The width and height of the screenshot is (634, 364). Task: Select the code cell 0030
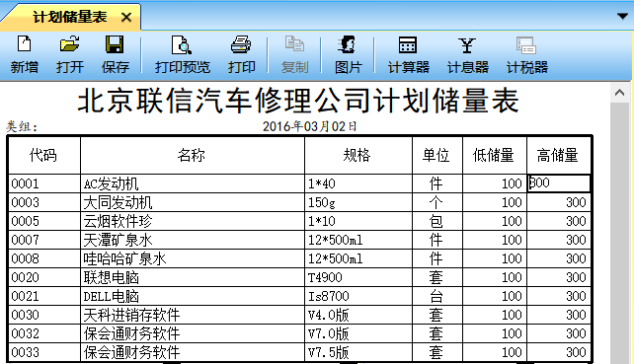point(44,315)
